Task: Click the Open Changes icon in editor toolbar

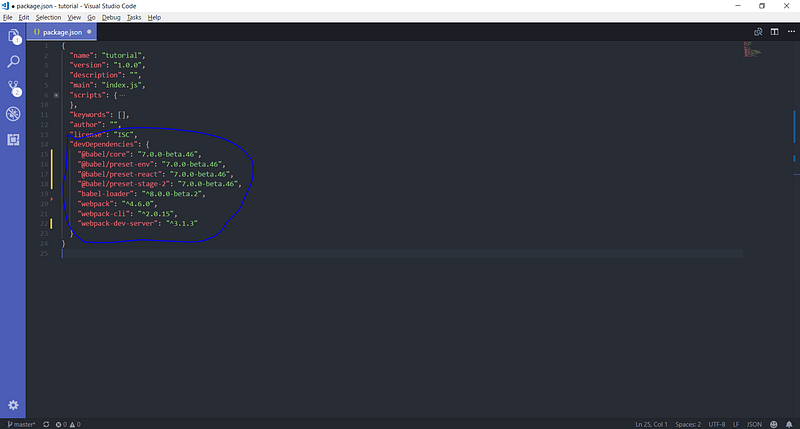Action: [x=758, y=32]
